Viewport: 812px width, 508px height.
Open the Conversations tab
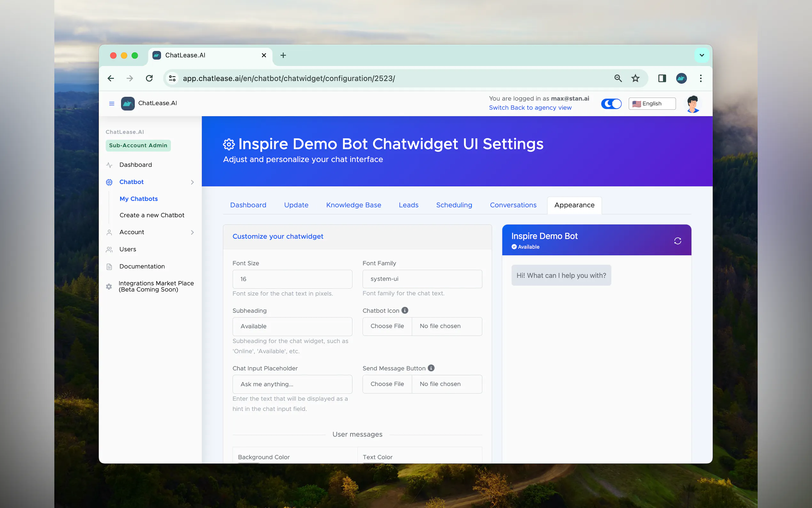(x=513, y=205)
